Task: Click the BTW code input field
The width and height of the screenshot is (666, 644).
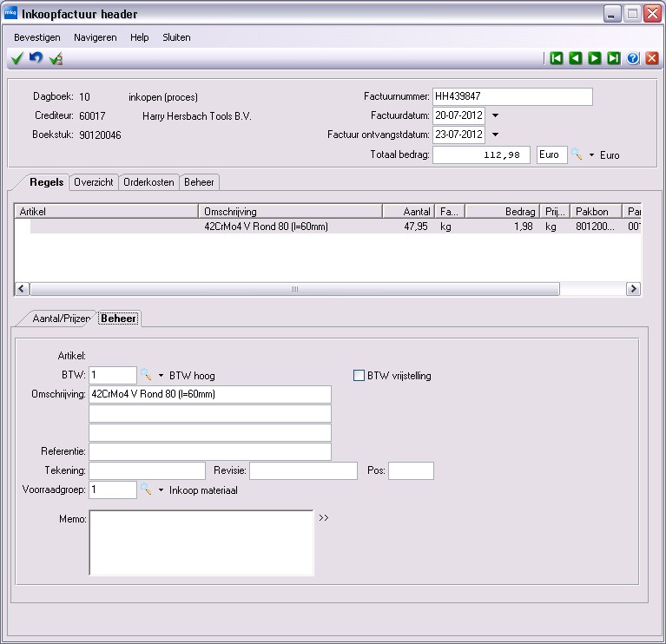Action: coord(113,375)
